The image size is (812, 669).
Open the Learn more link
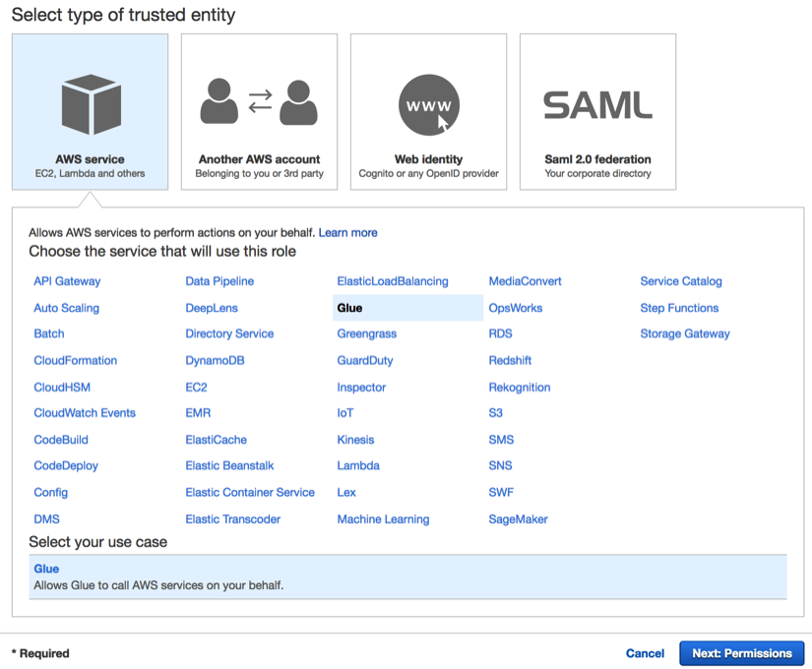tap(348, 232)
